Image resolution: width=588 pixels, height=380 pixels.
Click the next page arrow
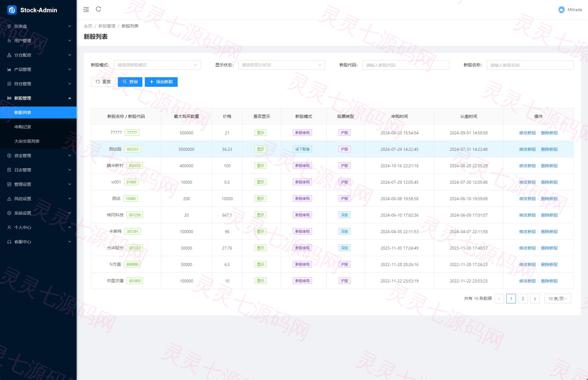pos(535,299)
